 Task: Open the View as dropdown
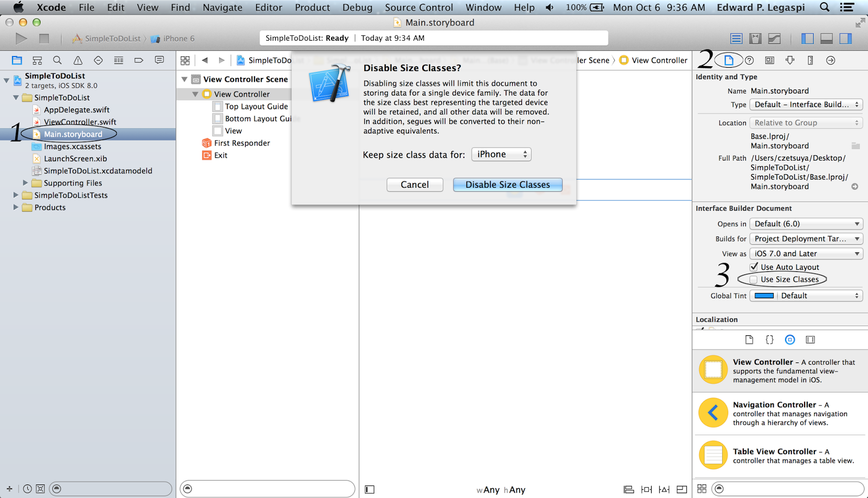[x=806, y=253]
